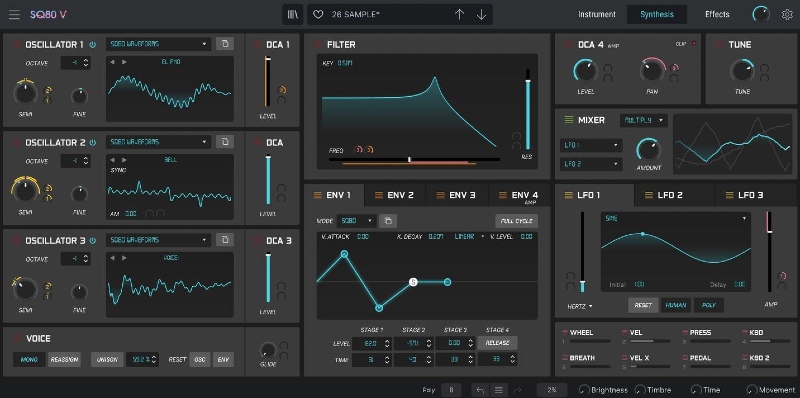The height and width of the screenshot is (398, 800).
Task: Open the hamburger main menu
Action: [x=14, y=14]
